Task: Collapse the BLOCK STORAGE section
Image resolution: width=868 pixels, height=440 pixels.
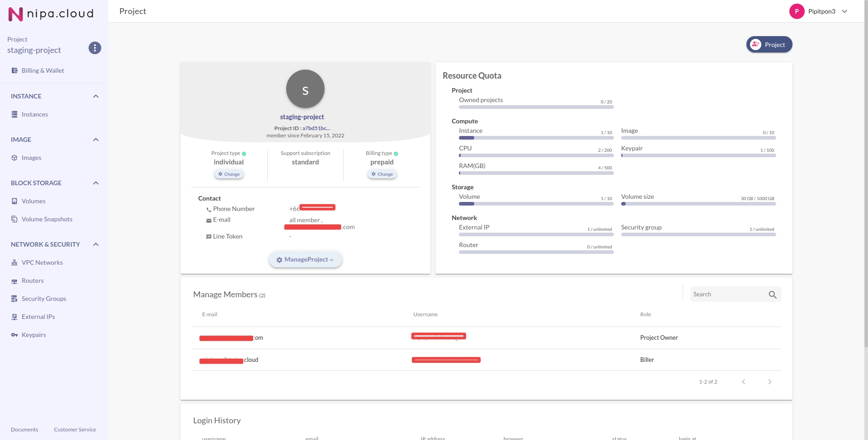Action: (95, 183)
